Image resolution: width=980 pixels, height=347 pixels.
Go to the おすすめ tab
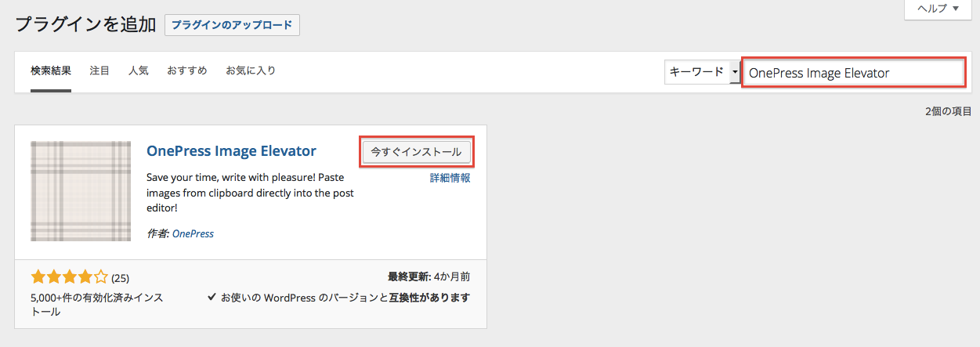(x=186, y=70)
